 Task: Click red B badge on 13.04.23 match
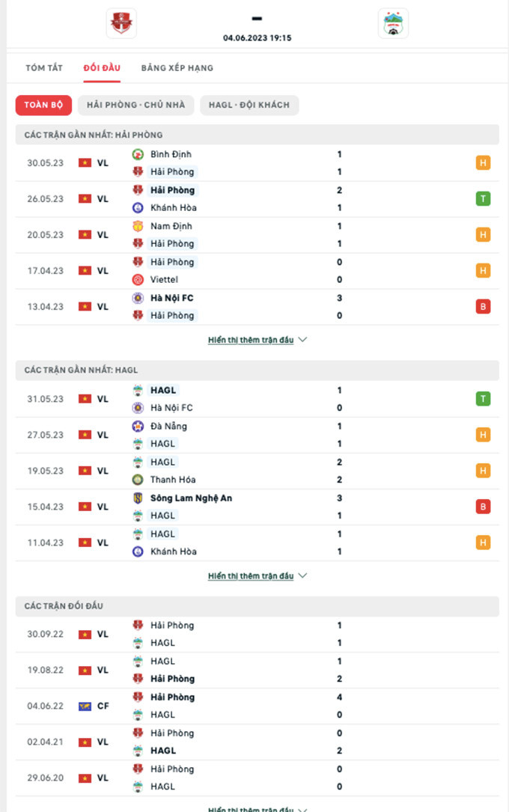coord(483,307)
